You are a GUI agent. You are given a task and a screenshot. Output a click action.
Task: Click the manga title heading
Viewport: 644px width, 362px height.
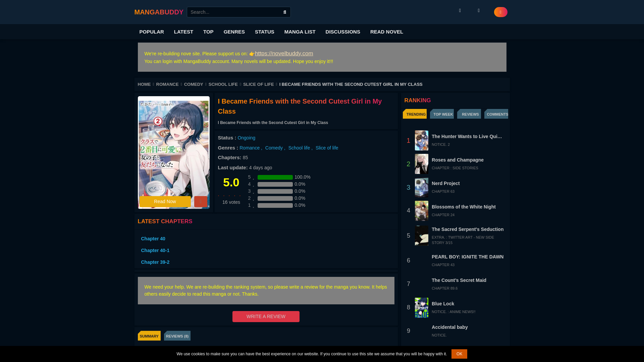(x=300, y=106)
